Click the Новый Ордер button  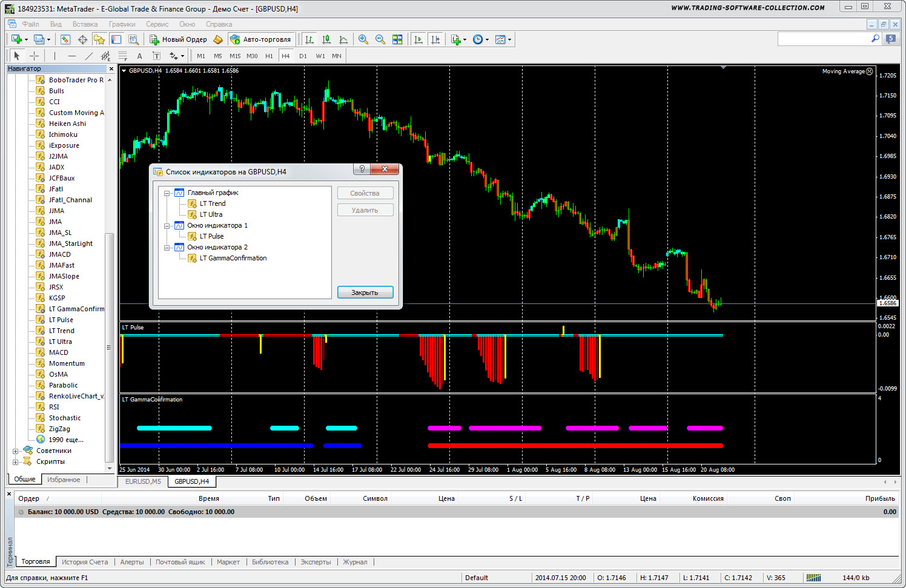(179, 39)
